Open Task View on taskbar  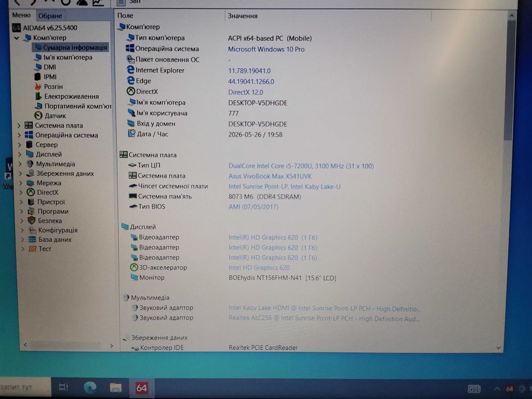(x=63, y=387)
